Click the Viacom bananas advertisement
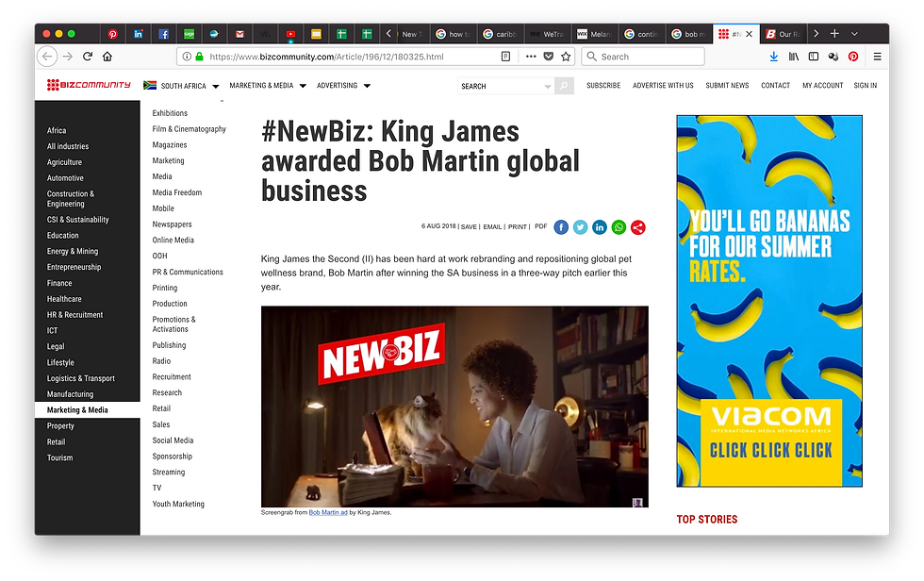This screenshot has height=581, width=924. (x=769, y=301)
